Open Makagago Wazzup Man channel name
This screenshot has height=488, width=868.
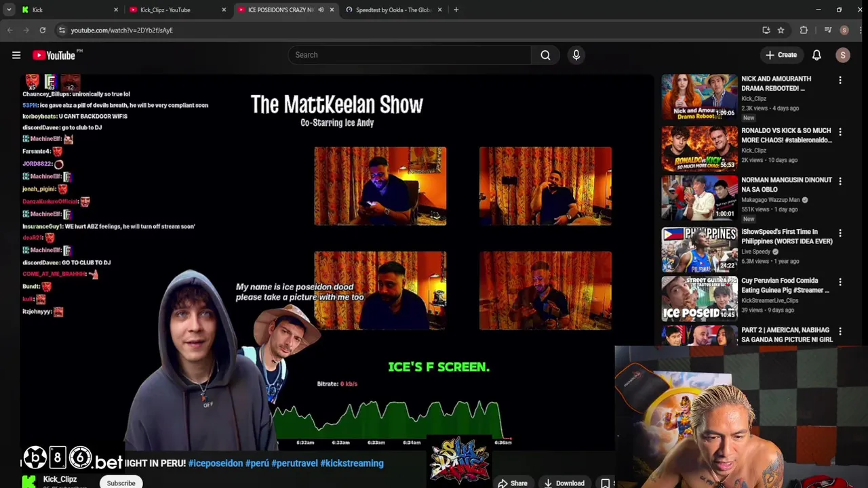tap(771, 200)
